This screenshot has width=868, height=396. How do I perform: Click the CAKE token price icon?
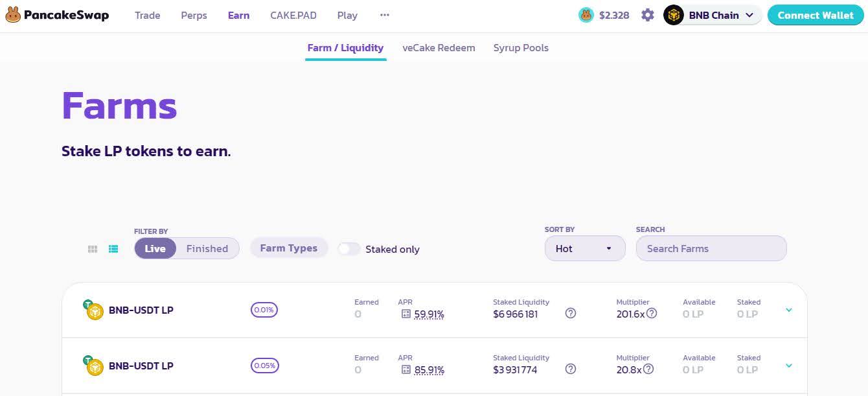(x=586, y=15)
